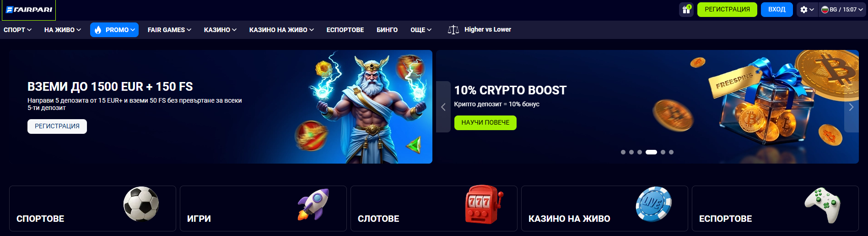868x236 pixels.
Task: Click the gamepad in the ЕСПОРТОВЕ tile
Action: point(823,205)
